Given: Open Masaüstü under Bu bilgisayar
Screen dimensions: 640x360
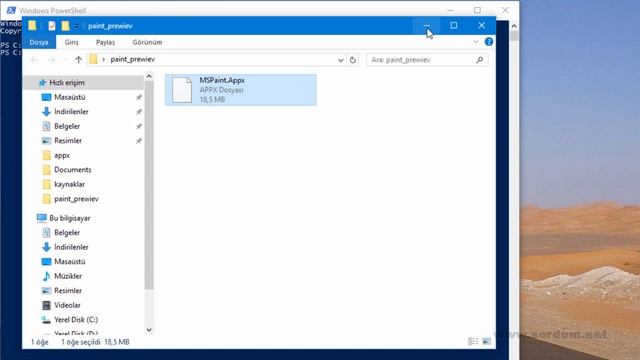Looking at the screenshot, I should pos(69,262).
